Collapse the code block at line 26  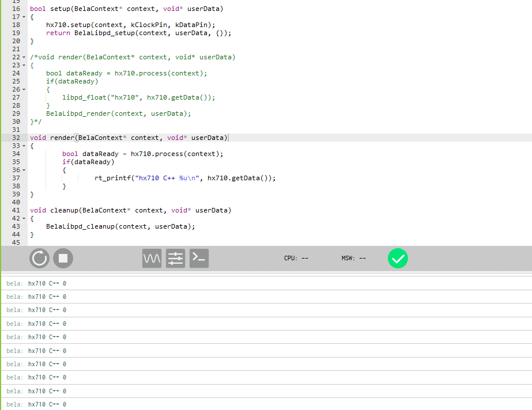pyautogui.click(x=24, y=90)
